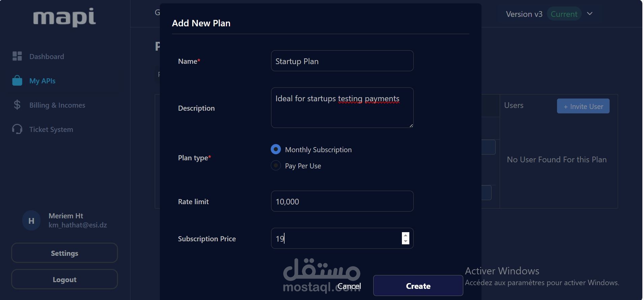
Task: Click the user avatar H circle
Action: pos(31,221)
